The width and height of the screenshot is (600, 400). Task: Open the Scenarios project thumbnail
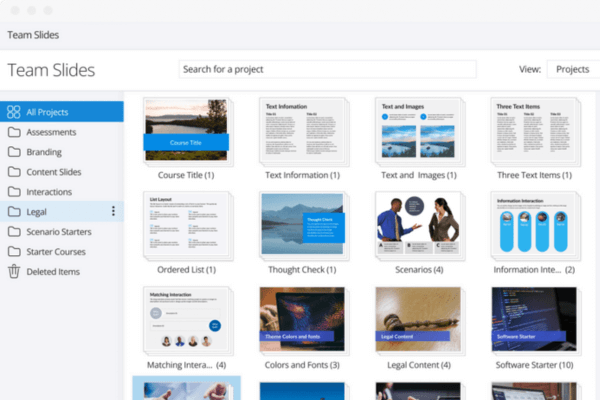tap(420, 226)
